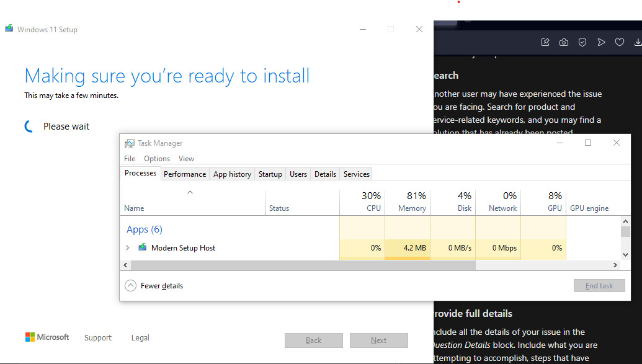This screenshot has width=642, height=364.
Task: Click the Back button in Setup
Action: pos(314,340)
